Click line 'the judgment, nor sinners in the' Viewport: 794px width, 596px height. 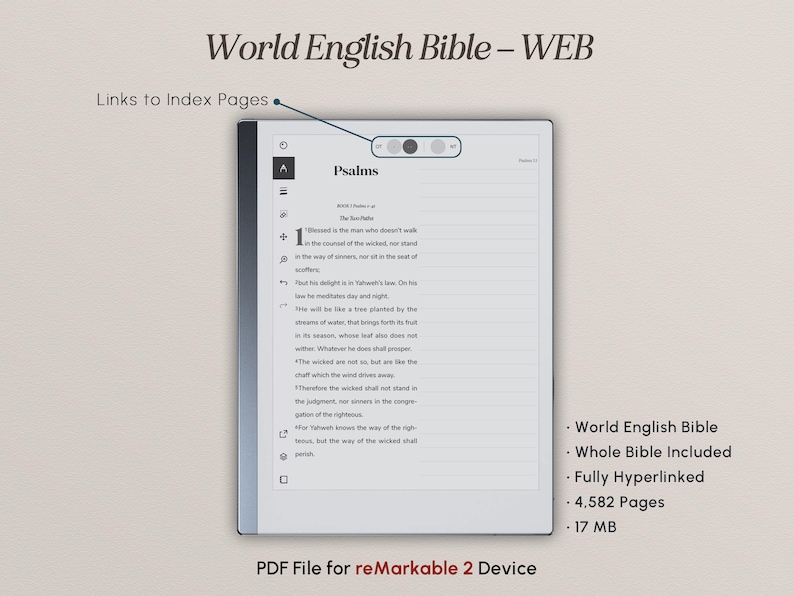[x=356, y=402]
